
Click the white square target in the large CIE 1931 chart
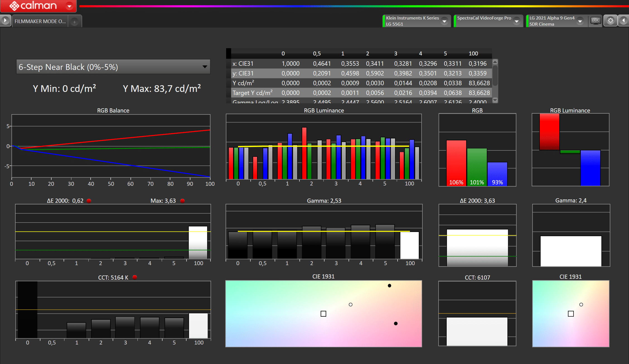323,314
